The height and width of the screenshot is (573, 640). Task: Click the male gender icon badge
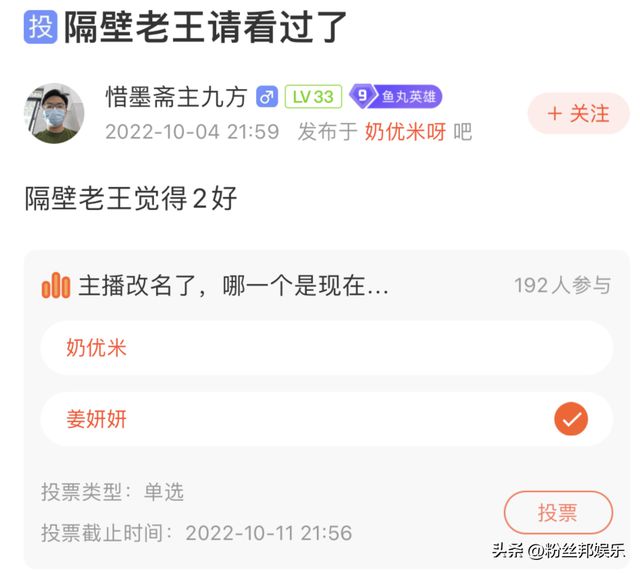point(267,97)
